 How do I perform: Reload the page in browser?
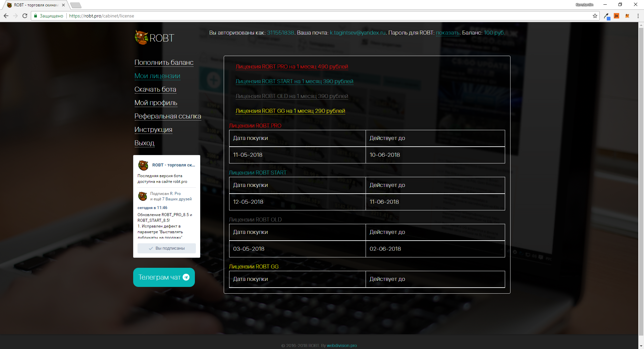point(25,16)
